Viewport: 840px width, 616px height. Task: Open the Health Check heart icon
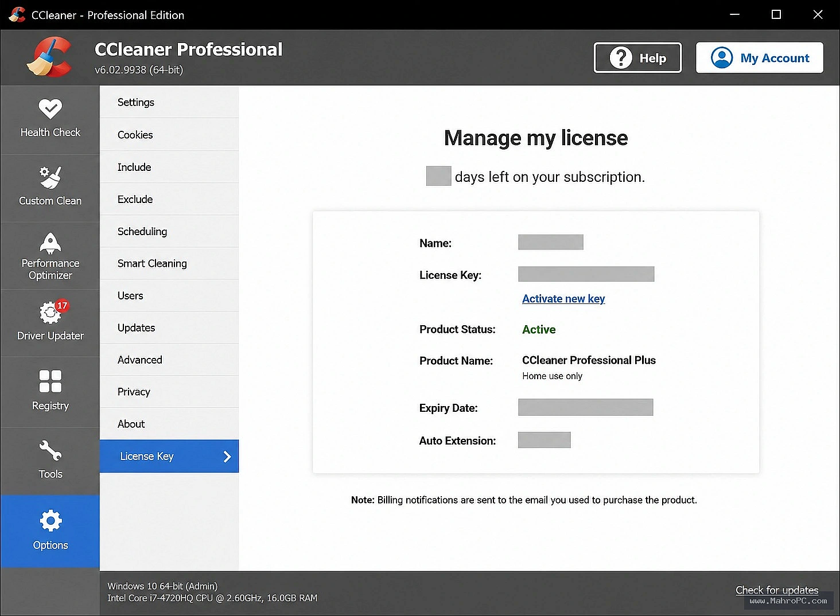pos(50,108)
